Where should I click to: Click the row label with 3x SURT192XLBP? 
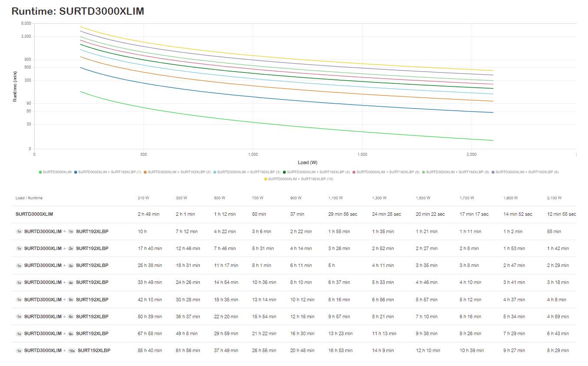coord(62,265)
